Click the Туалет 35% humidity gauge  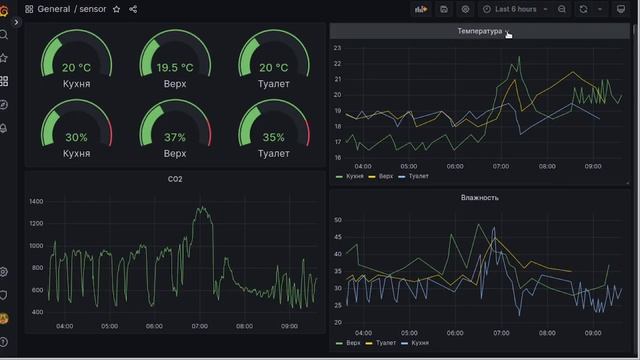pyautogui.click(x=274, y=129)
